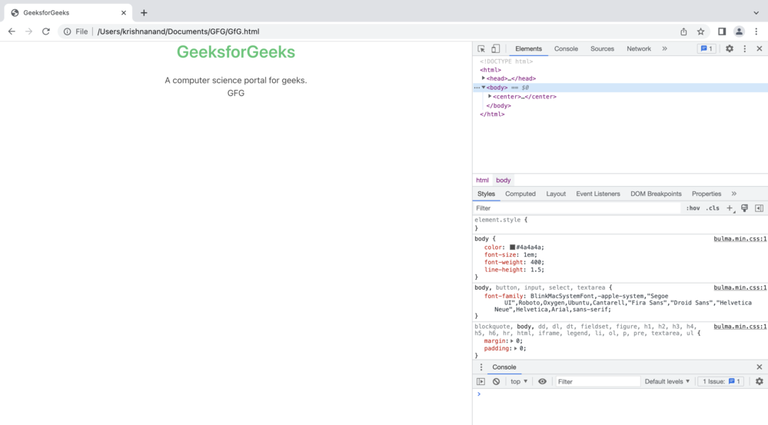Show more styles pane tabs chevron
This screenshot has width=768, height=425.
pyautogui.click(x=734, y=194)
